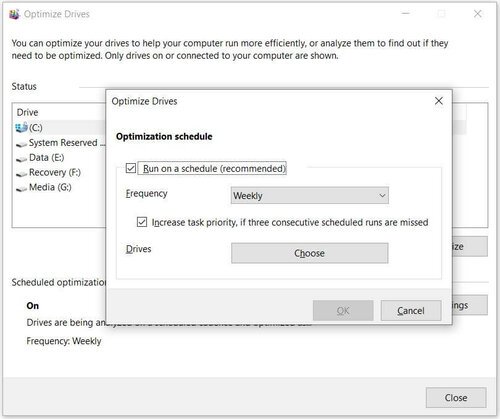The width and height of the screenshot is (500, 419).
Task: Click the Optimize Drives app icon in title bar
Action: [14, 14]
